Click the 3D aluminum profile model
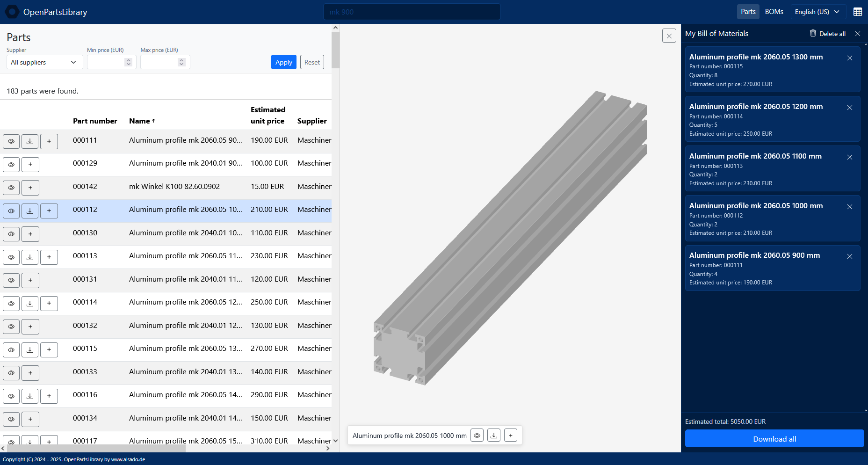 pyautogui.click(x=510, y=239)
